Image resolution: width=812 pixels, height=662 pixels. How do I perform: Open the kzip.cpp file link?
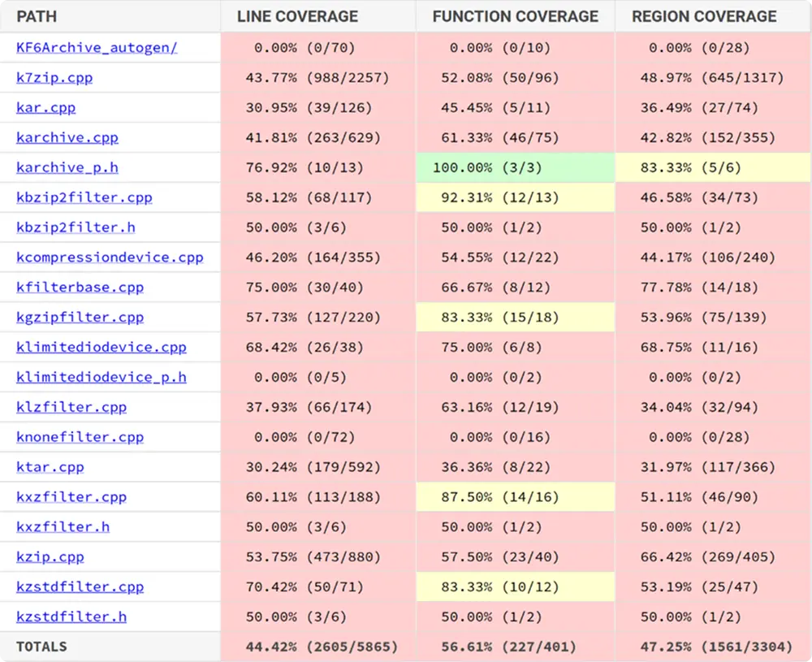point(50,557)
